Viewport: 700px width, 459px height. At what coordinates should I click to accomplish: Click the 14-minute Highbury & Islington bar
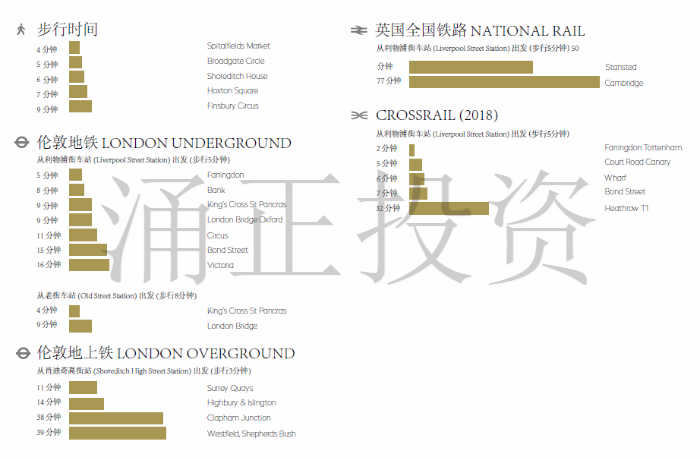pyautogui.click(x=87, y=404)
